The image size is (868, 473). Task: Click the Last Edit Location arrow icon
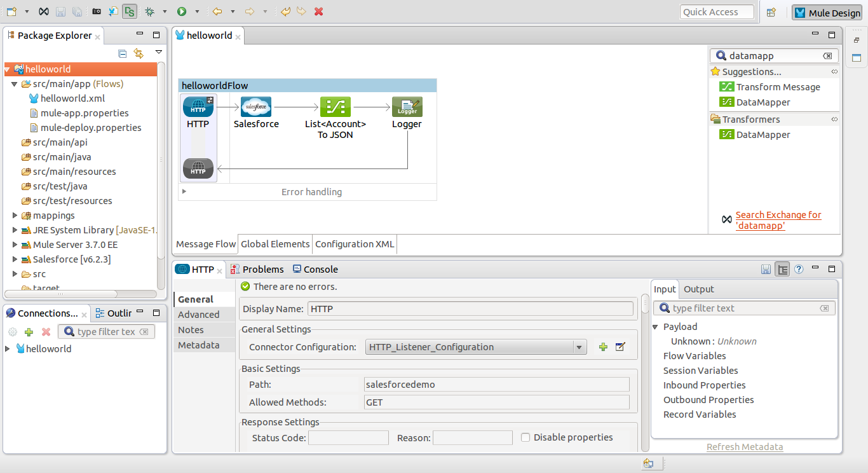(x=286, y=11)
